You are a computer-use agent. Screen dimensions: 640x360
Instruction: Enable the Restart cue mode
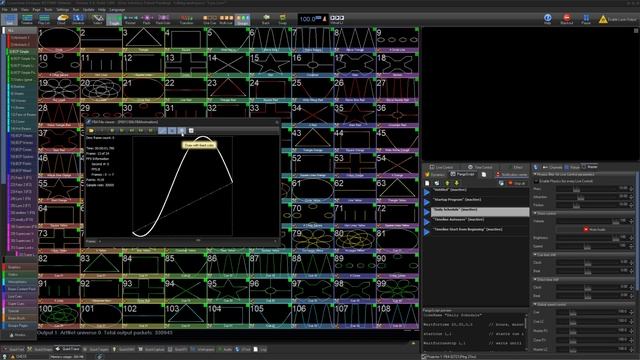click(x=130, y=19)
